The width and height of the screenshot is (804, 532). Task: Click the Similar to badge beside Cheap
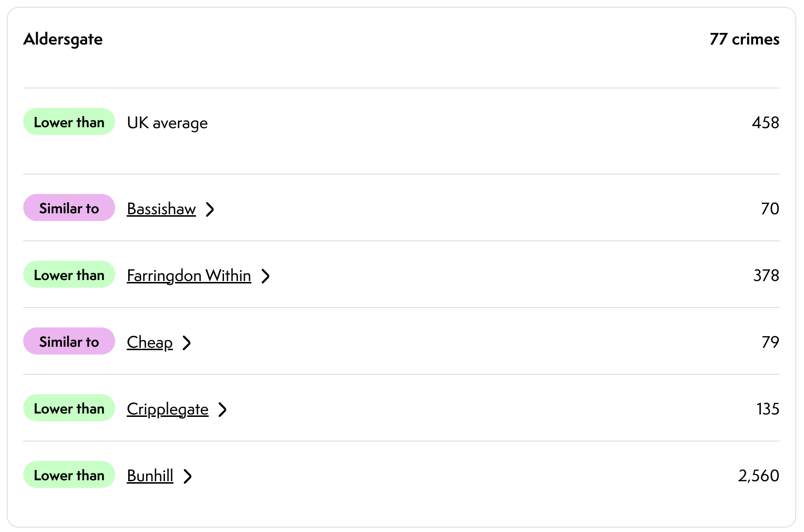(x=69, y=342)
